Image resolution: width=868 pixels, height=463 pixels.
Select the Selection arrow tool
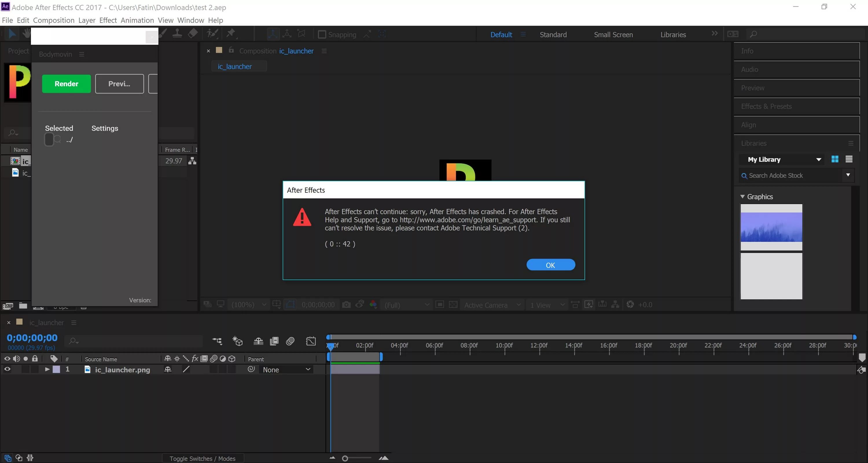pos(12,34)
